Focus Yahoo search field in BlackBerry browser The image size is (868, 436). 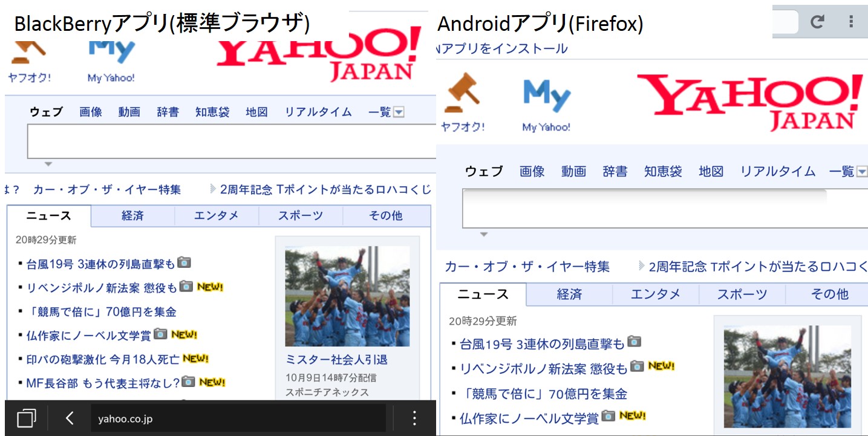pos(232,142)
